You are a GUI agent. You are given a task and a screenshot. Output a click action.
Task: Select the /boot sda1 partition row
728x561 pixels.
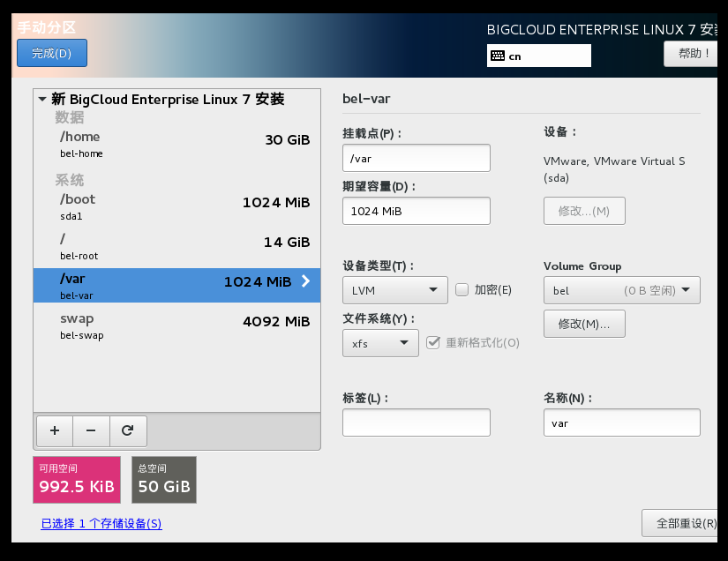click(176, 206)
